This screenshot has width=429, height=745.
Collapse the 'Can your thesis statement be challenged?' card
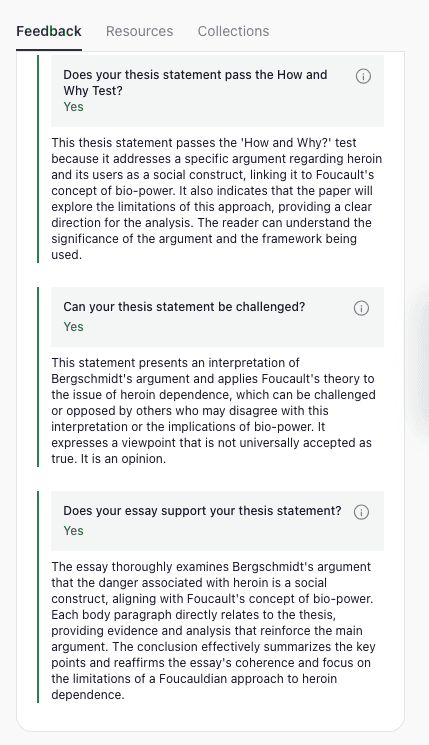(217, 317)
